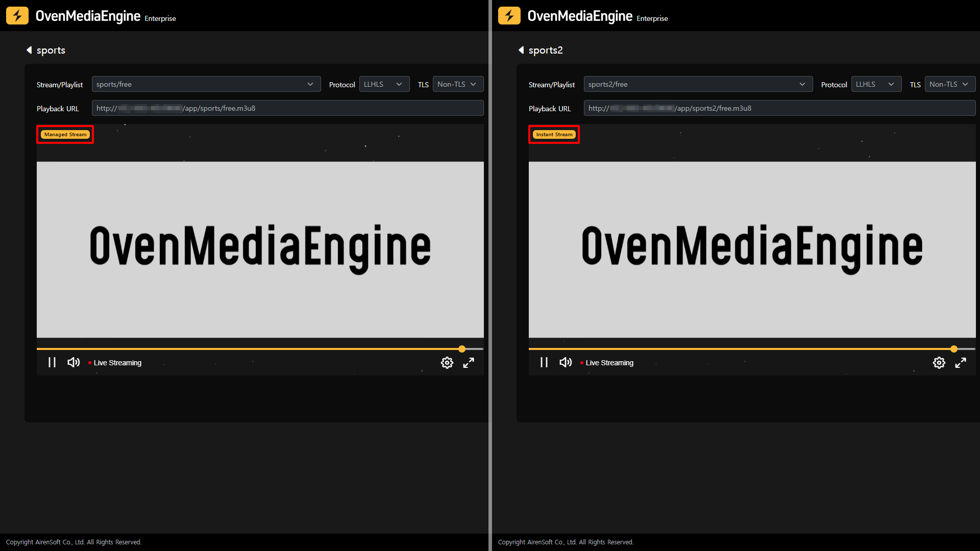The width and height of the screenshot is (980, 551).
Task: Enter fullscreen on sports2 player
Action: (961, 363)
